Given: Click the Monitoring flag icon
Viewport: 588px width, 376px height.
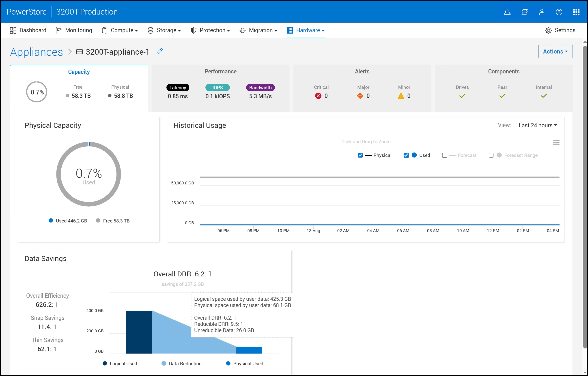Looking at the screenshot, I should (59, 30).
